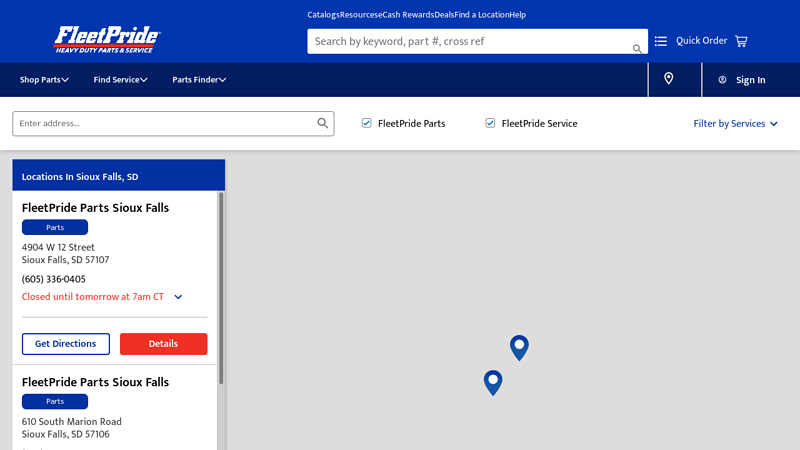The width and height of the screenshot is (800, 450).
Task: Select the lower map pin marker
Action: coord(493,381)
